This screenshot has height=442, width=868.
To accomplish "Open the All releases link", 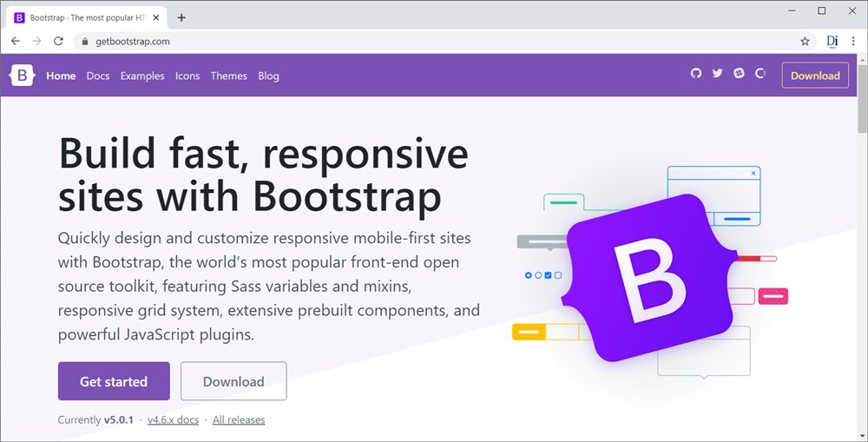I will (239, 419).
